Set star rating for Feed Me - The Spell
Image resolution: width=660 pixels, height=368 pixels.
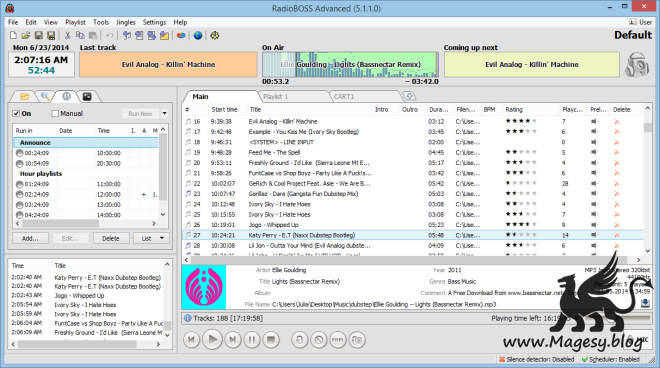(x=521, y=152)
